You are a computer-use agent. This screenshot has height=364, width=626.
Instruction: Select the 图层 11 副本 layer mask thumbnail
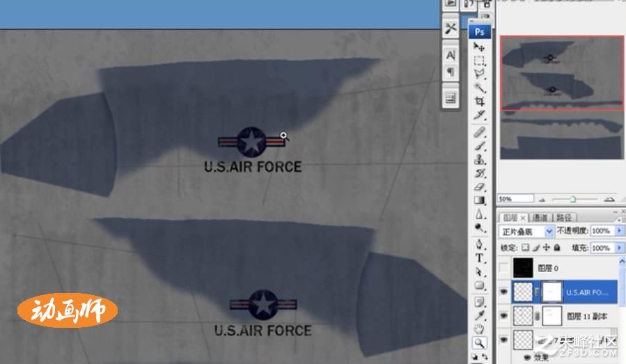551,316
